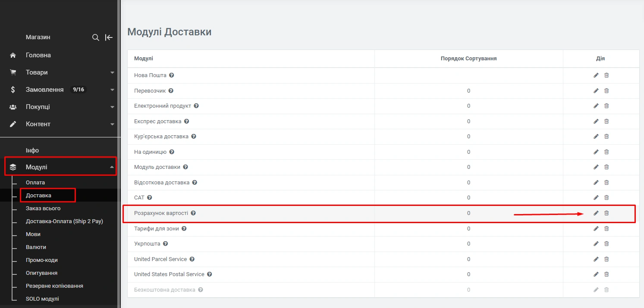Expand the Замовлення submenu arrow
Image resolution: width=644 pixels, height=308 pixels.
pos(112,90)
